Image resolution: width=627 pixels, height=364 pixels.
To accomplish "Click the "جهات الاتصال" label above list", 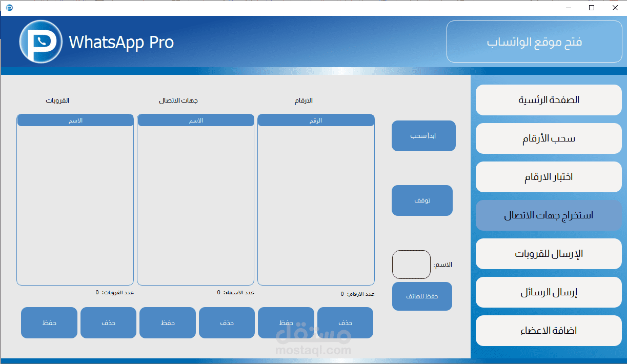I will 178,101.
